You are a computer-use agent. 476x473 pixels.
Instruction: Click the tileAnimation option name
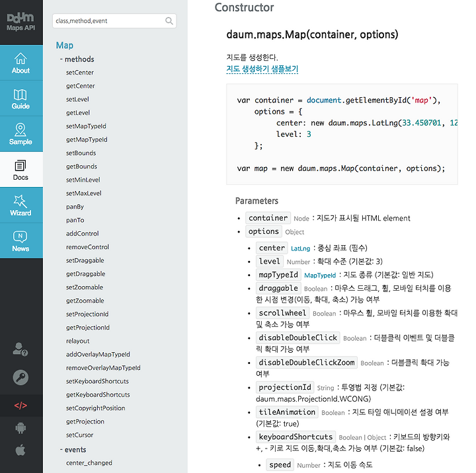tap(287, 412)
